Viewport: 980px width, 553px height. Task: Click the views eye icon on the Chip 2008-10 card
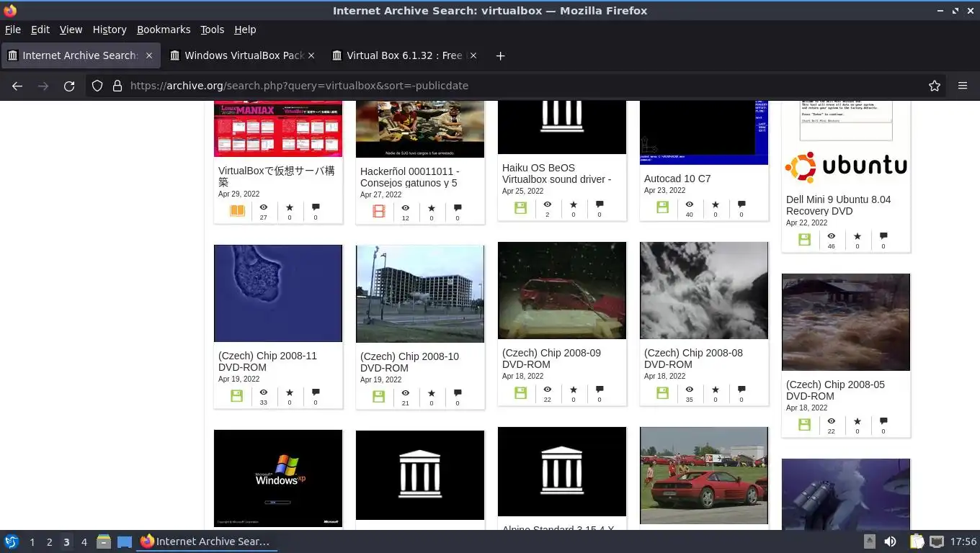(x=406, y=394)
